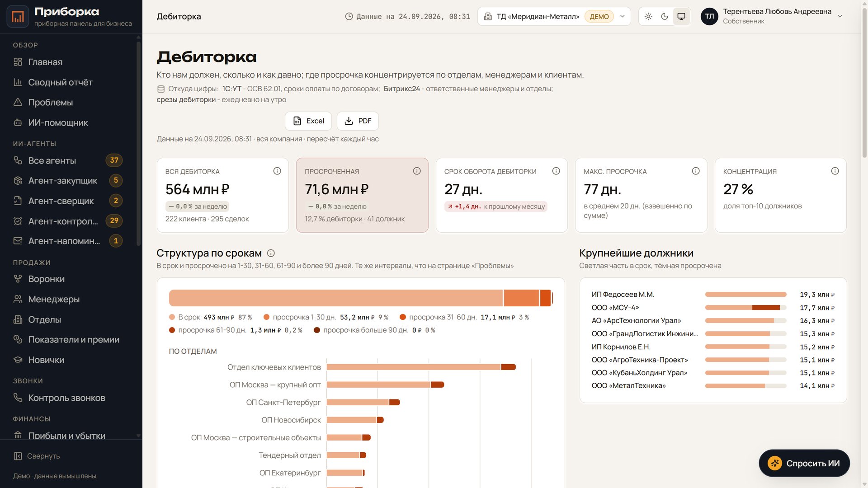
Task: Show info next to Структура по срокам
Action: point(271,253)
